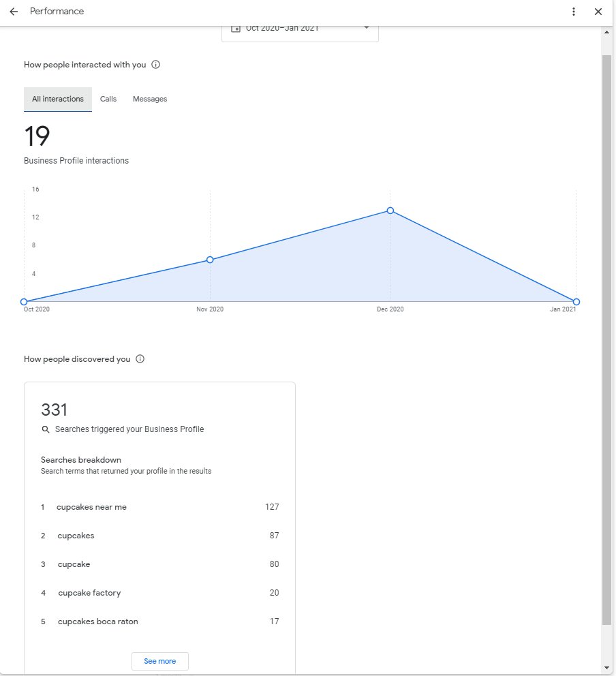This screenshot has height=676, width=616.
Task: Select the Oct 2020 data point on chart
Action: (x=24, y=302)
